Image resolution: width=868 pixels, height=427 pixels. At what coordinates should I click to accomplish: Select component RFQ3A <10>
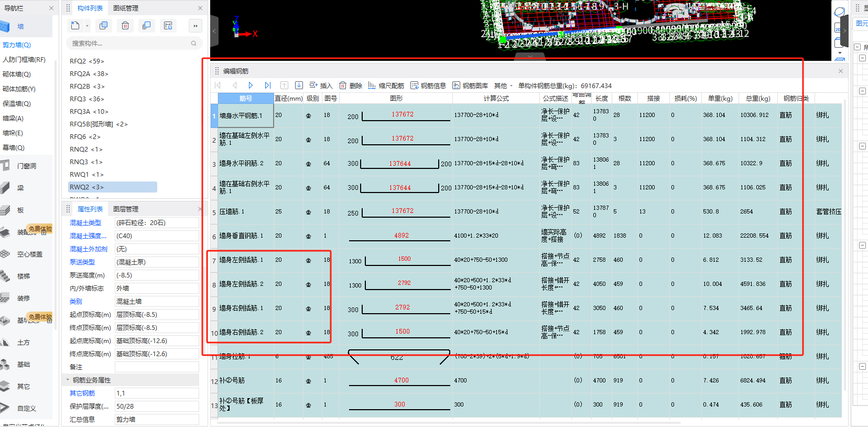tap(89, 112)
